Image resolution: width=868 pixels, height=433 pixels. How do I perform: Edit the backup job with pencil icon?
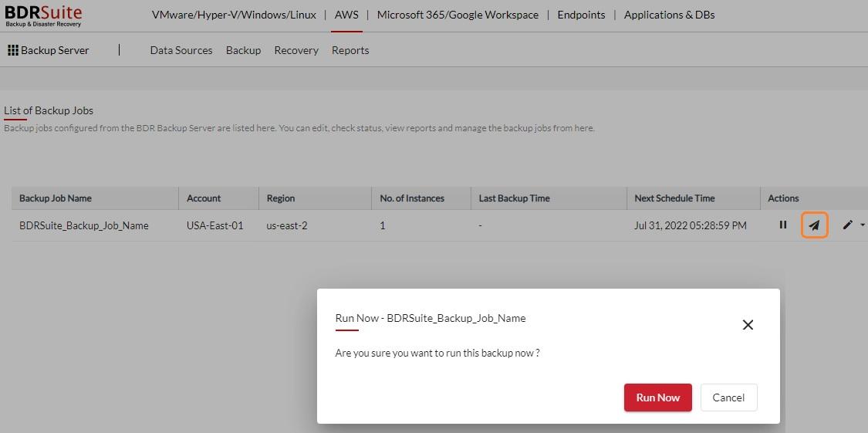tap(847, 225)
